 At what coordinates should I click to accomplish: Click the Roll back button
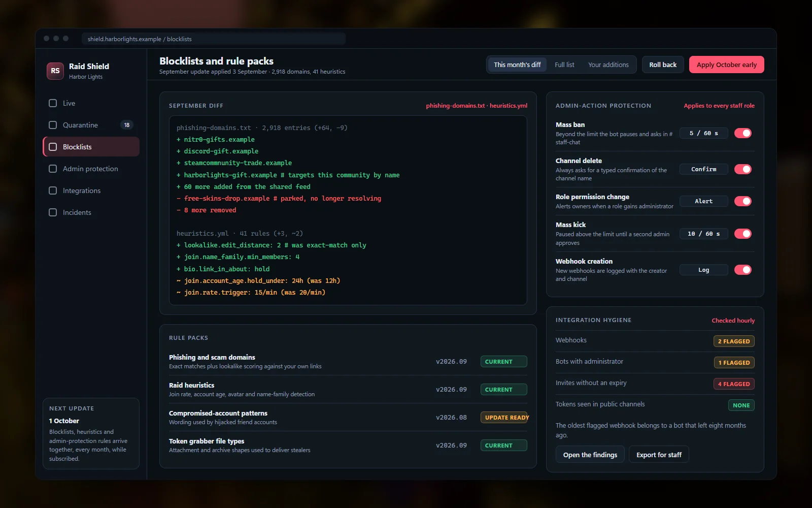(663, 65)
